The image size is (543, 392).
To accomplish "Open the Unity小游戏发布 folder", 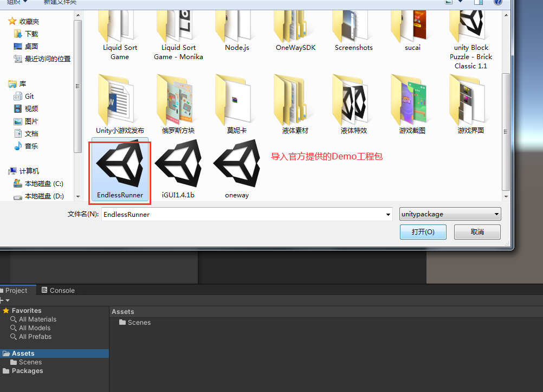I will (x=120, y=104).
